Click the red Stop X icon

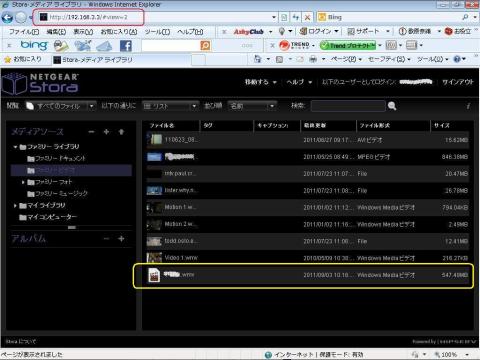[307, 17]
